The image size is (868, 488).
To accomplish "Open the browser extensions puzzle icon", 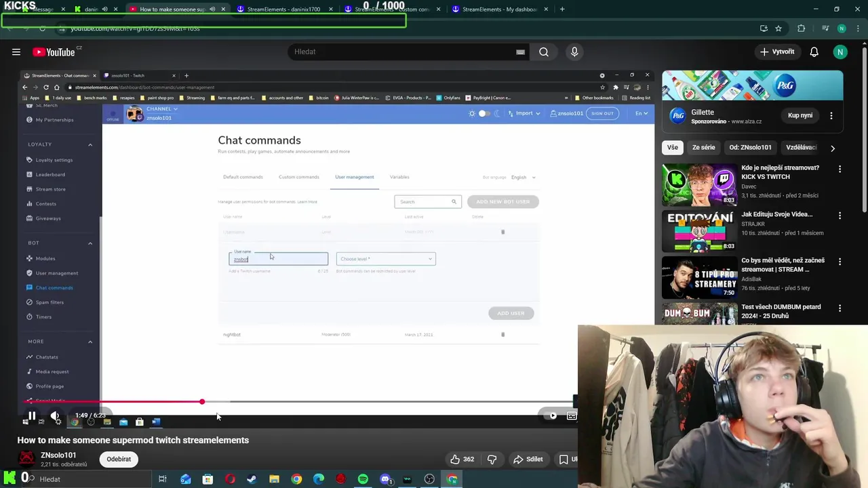I will pos(802,28).
